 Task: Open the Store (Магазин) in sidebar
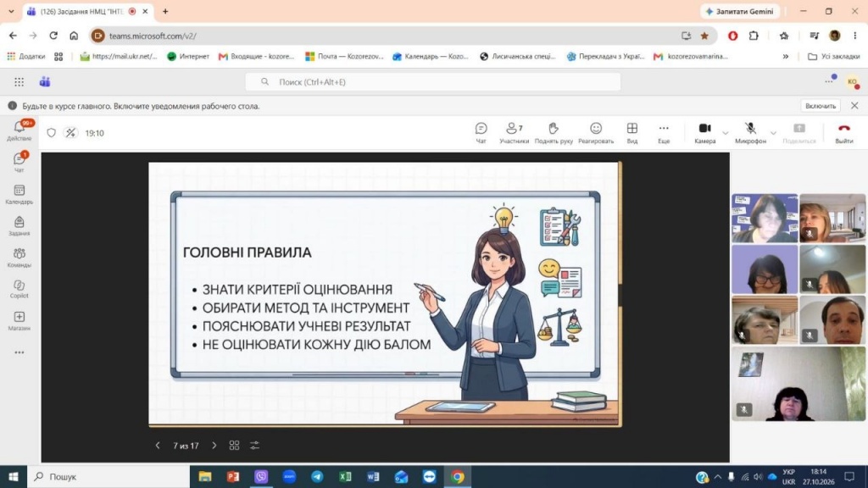pyautogui.click(x=19, y=320)
